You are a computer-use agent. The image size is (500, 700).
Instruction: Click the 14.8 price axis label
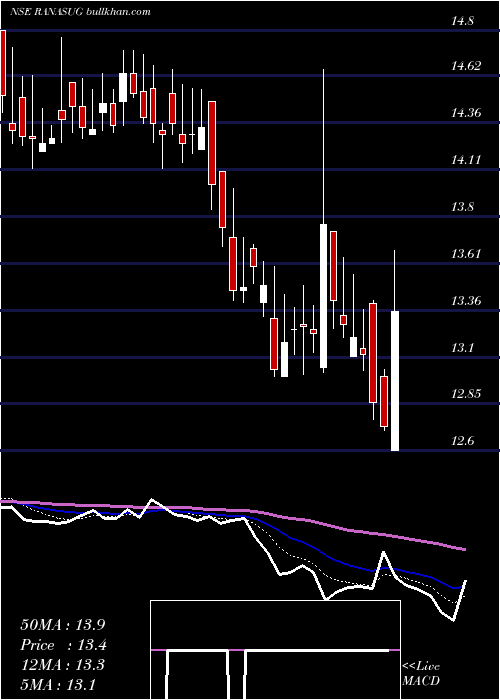[463, 21]
